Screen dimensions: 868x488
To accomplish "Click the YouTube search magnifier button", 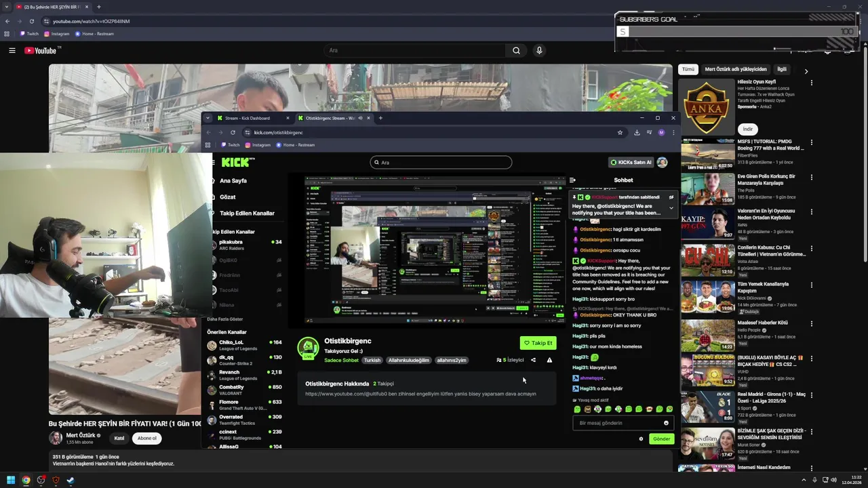I will 516,50.
